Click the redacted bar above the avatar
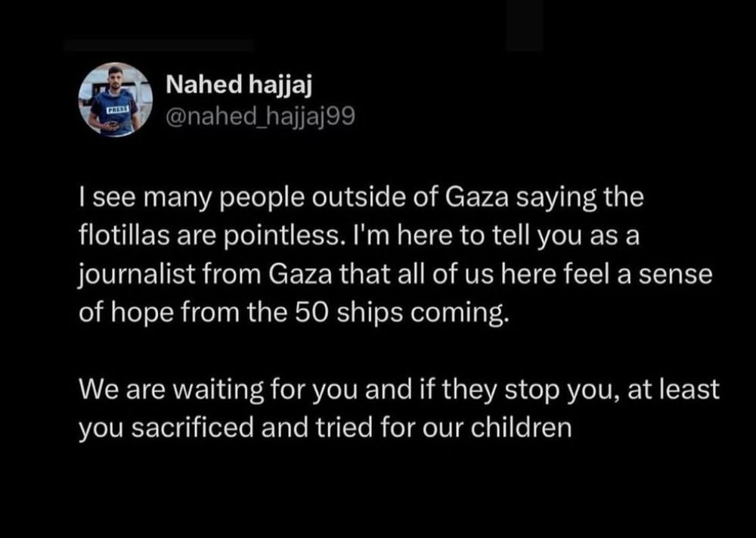The width and height of the screenshot is (756, 538). (159, 45)
